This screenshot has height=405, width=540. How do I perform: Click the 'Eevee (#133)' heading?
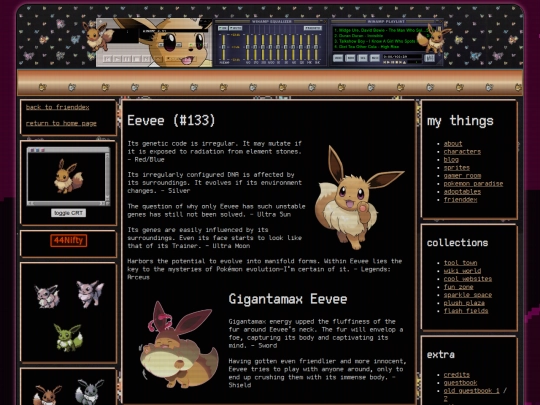pyautogui.click(x=171, y=121)
